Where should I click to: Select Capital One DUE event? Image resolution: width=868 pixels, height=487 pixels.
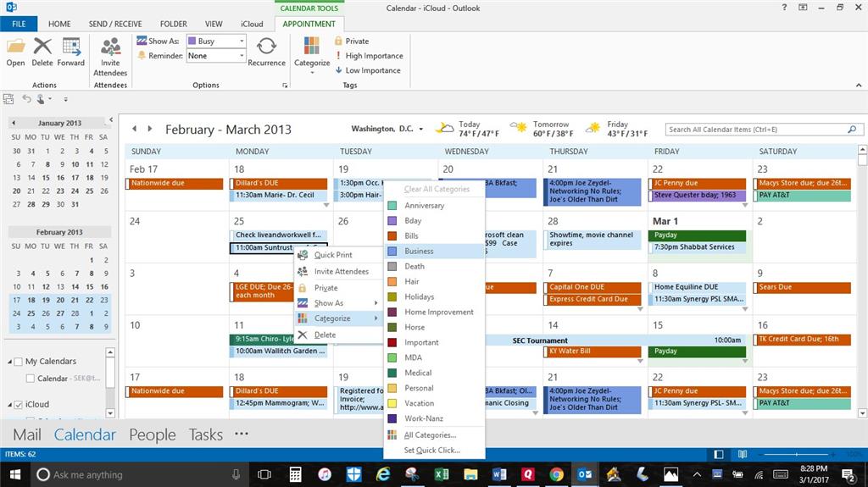pos(593,287)
